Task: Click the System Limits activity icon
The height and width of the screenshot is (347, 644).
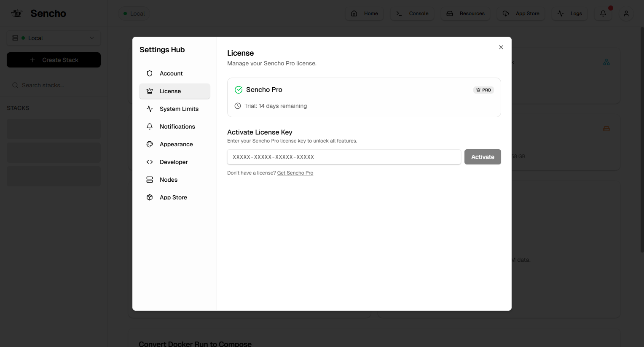Action: (150, 109)
